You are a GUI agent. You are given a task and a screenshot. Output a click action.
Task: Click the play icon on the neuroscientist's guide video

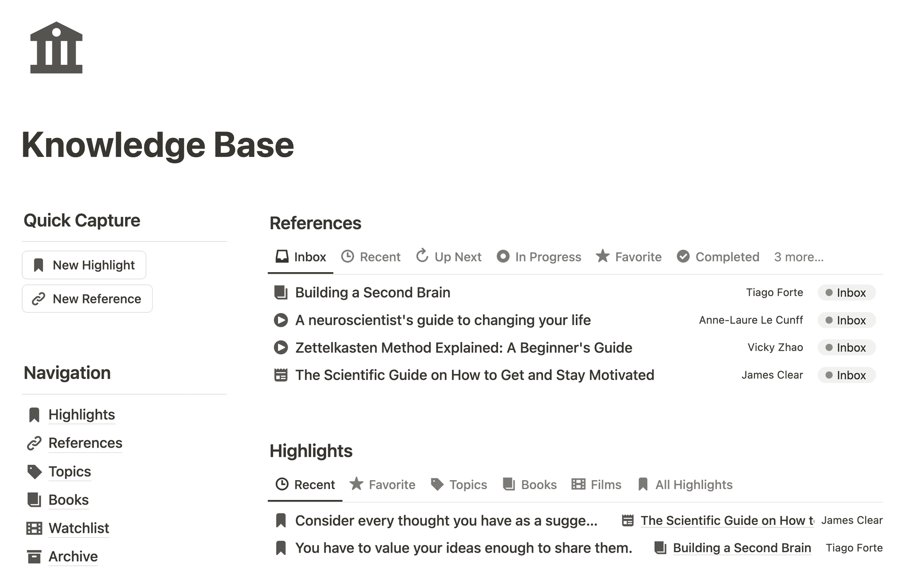tap(281, 320)
